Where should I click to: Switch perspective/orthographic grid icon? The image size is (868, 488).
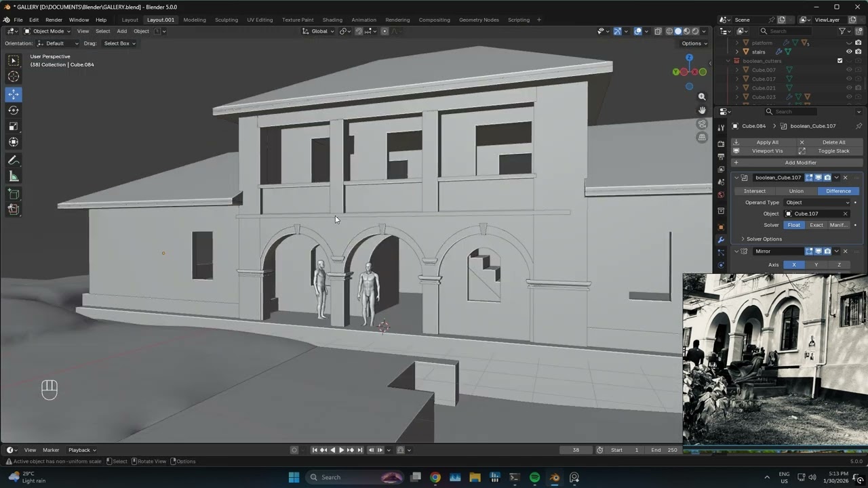(x=702, y=138)
